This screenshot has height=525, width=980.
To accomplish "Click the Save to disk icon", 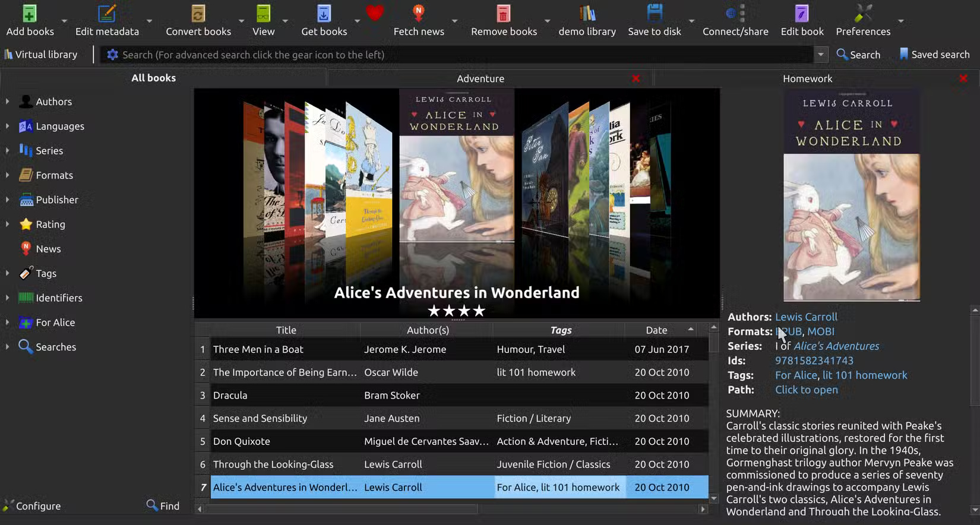I will pos(654,14).
